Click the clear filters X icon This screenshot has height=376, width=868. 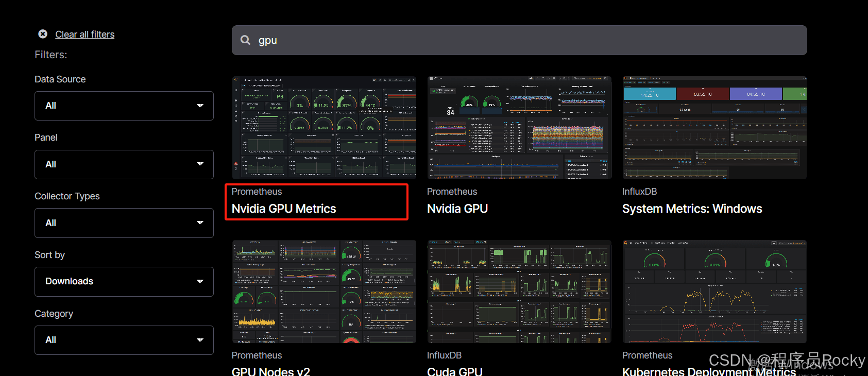click(x=43, y=34)
